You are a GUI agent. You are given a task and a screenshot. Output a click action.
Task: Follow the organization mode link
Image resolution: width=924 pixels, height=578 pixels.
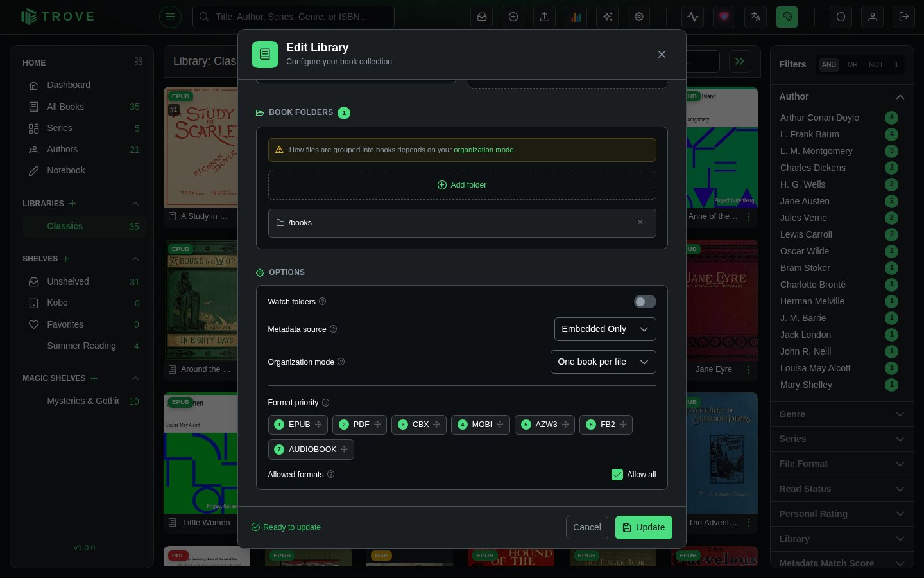(484, 150)
